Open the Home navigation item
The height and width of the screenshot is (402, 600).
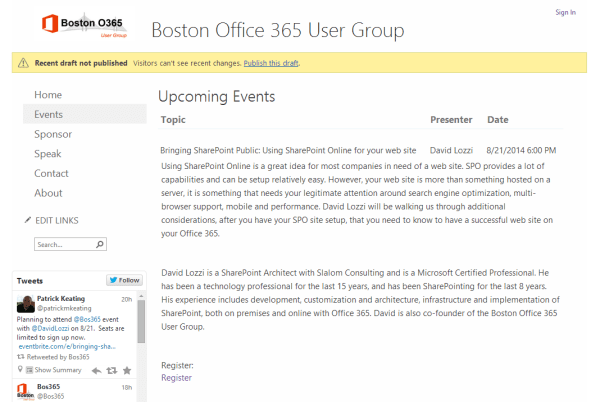(48, 94)
